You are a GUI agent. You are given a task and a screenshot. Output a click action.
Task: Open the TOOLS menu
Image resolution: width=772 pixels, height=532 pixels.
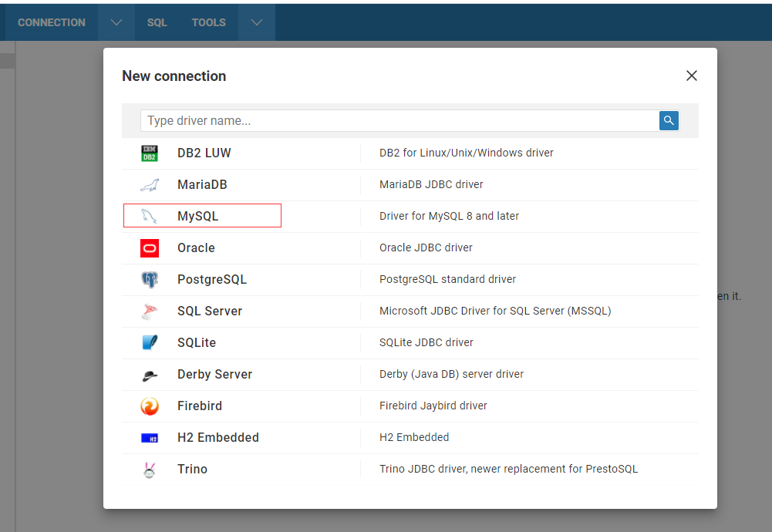tap(208, 22)
